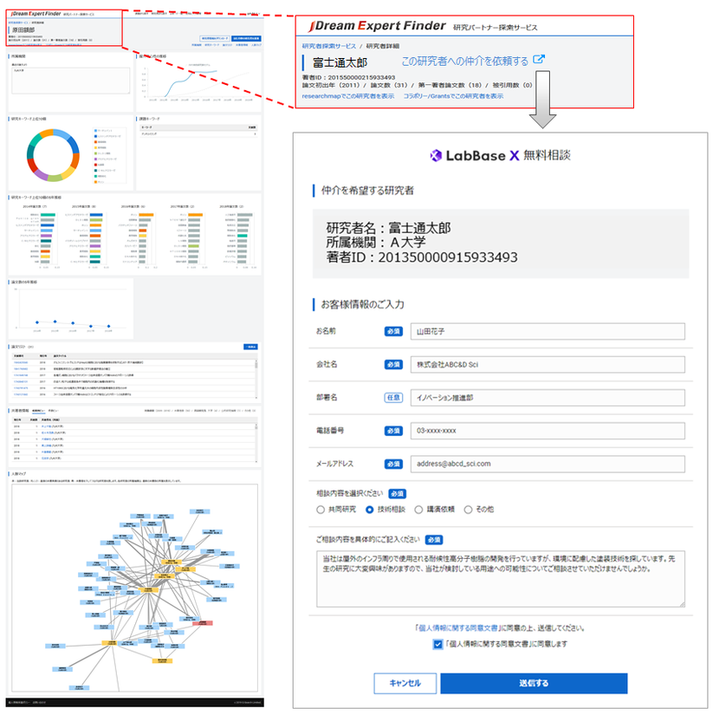Click the blue button in the 論文リスト section header
Image resolution: width=713 pixels, height=728 pixels.
pos(250,347)
